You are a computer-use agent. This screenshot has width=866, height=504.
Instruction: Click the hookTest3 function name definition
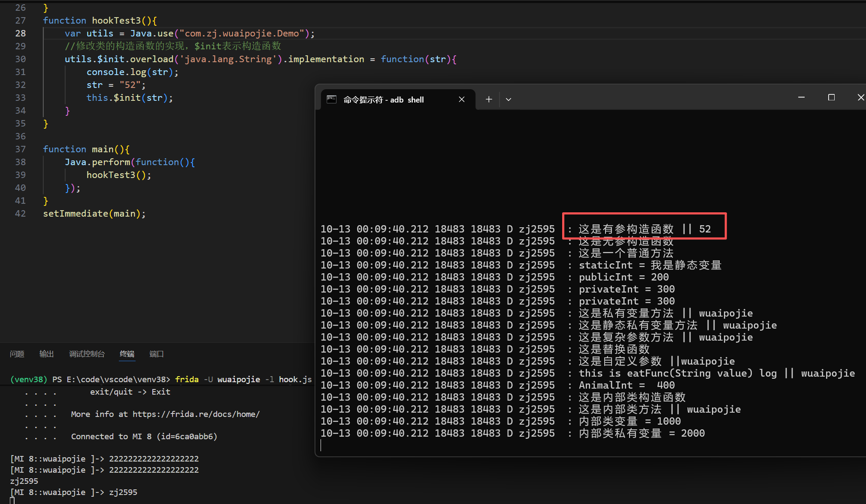point(116,21)
